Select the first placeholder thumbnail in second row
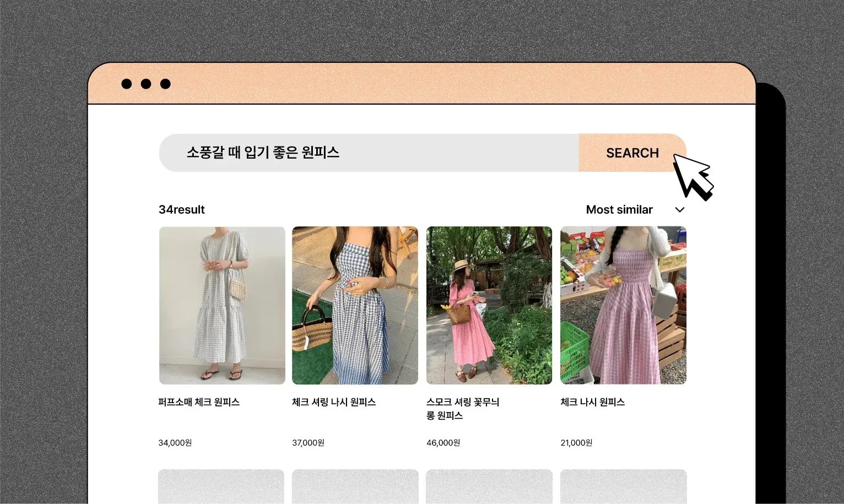Screen dimensions: 844x504 pyautogui.click(x=220, y=487)
